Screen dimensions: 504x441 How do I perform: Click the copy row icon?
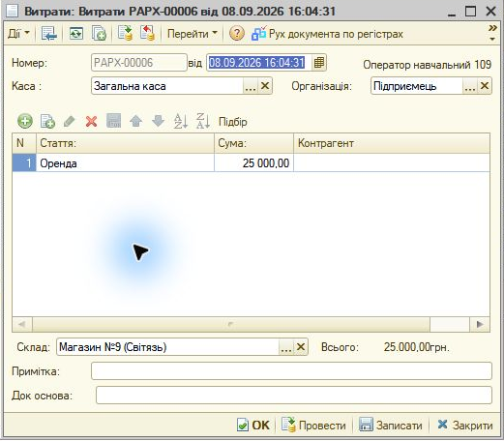47,121
